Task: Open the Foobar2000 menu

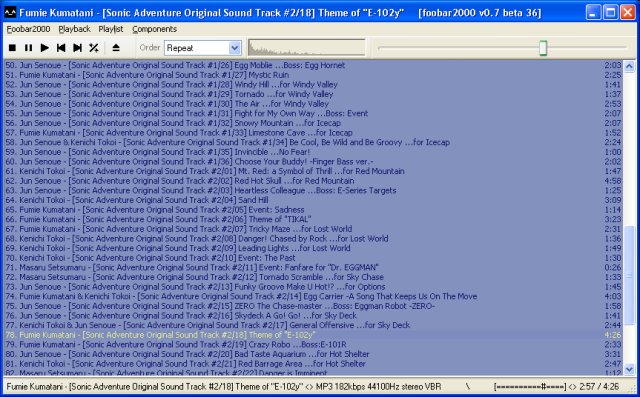Action: [28, 29]
